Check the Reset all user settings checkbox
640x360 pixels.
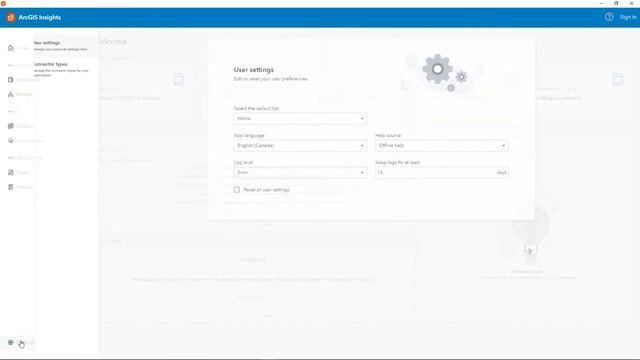coord(237,190)
